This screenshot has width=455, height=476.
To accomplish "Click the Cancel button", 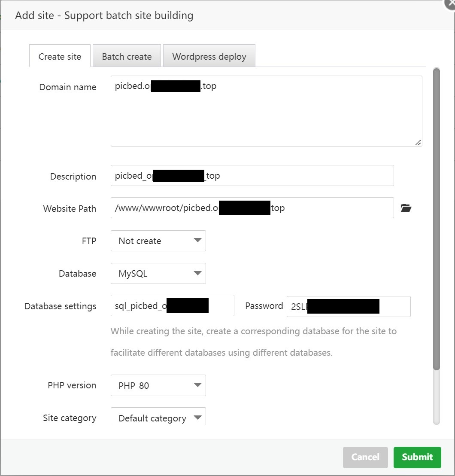I will pyautogui.click(x=365, y=457).
